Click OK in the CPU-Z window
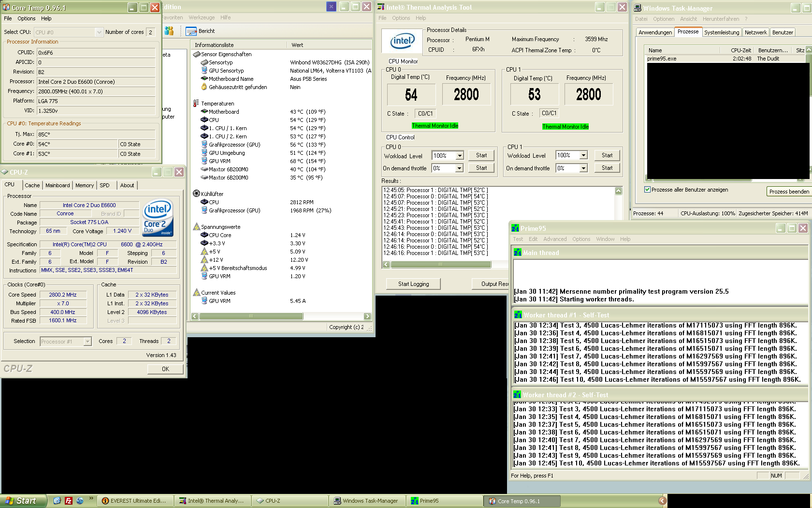Screen dimensions: 812x508 pos(166,369)
